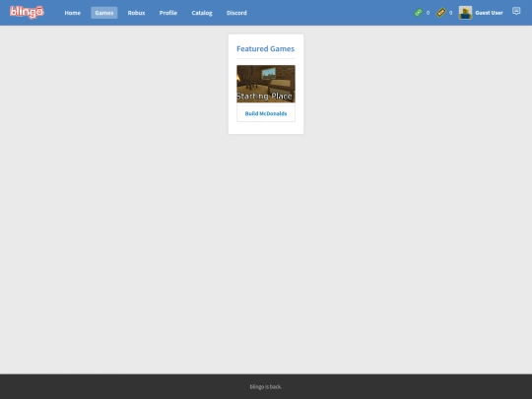This screenshot has height=399, width=532.
Task: Open the Starting Place game thumbnail
Action: coord(266,84)
